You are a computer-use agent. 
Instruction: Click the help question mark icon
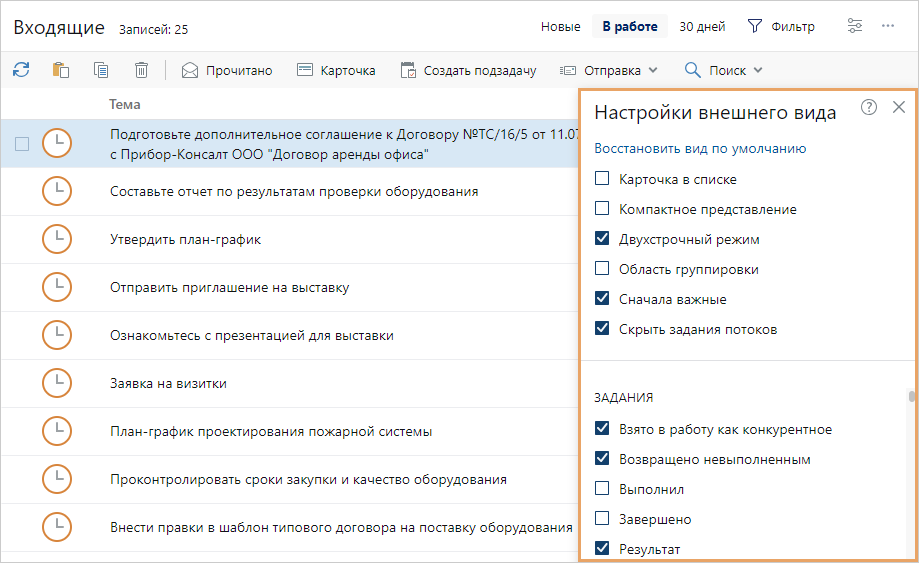click(869, 108)
